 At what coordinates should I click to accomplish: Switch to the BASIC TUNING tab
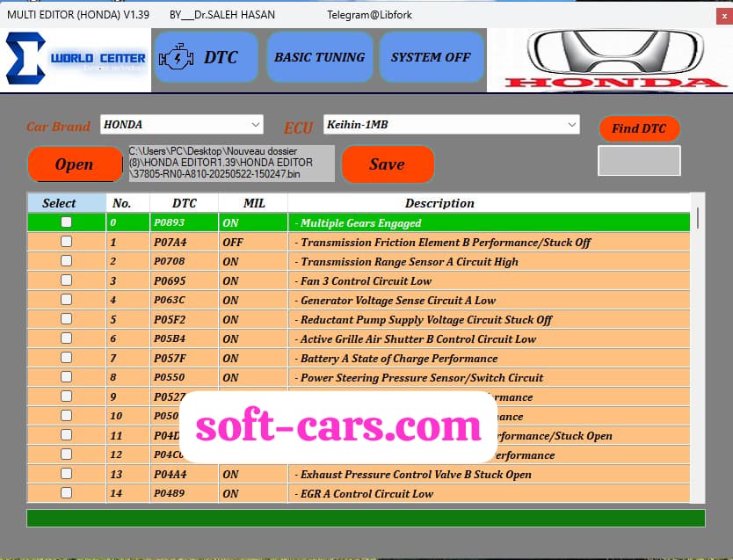tap(320, 57)
